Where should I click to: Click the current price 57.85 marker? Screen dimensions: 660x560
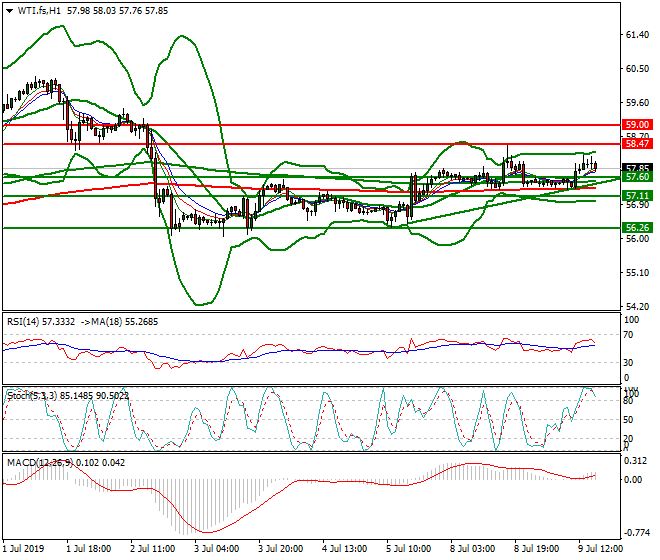pos(637,168)
